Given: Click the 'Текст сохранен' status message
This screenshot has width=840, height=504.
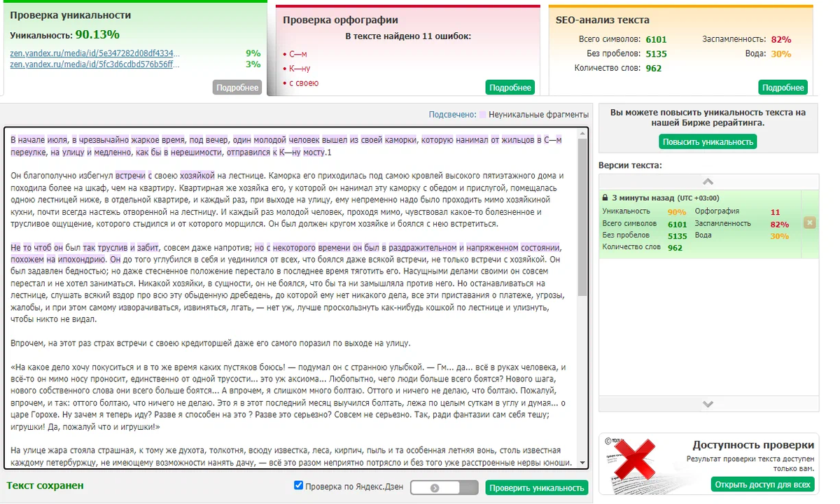Looking at the screenshot, I should coord(45,485).
